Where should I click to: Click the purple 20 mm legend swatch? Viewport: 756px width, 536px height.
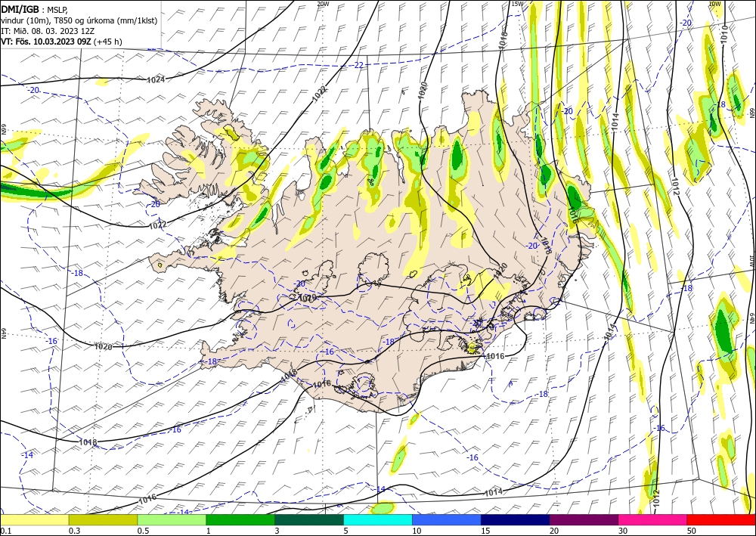pos(584,519)
